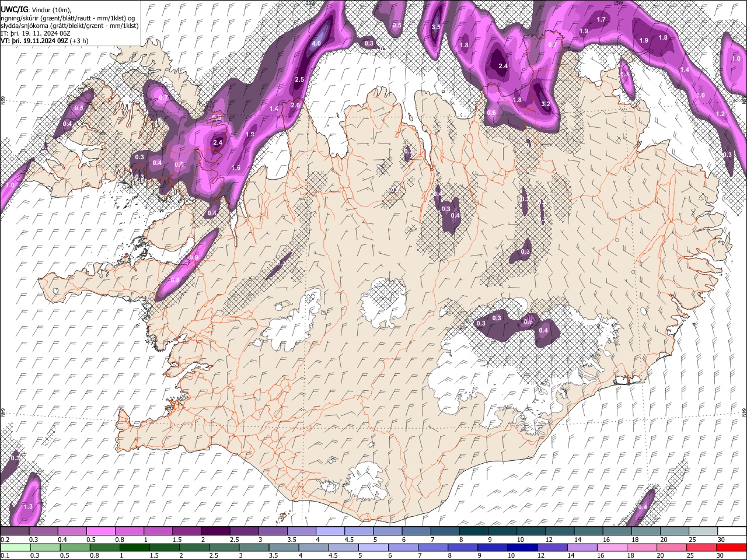The height and width of the screenshot is (560, 747).
Task: Select the slate blue 6 swatch in the snow scale
Action: [416, 531]
